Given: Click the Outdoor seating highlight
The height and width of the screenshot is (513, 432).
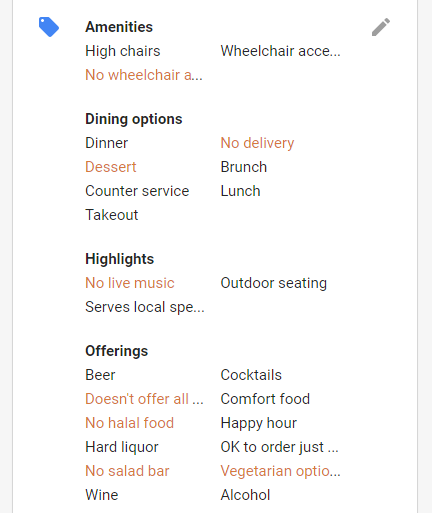Looking at the screenshot, I should [x=274, y=283].
